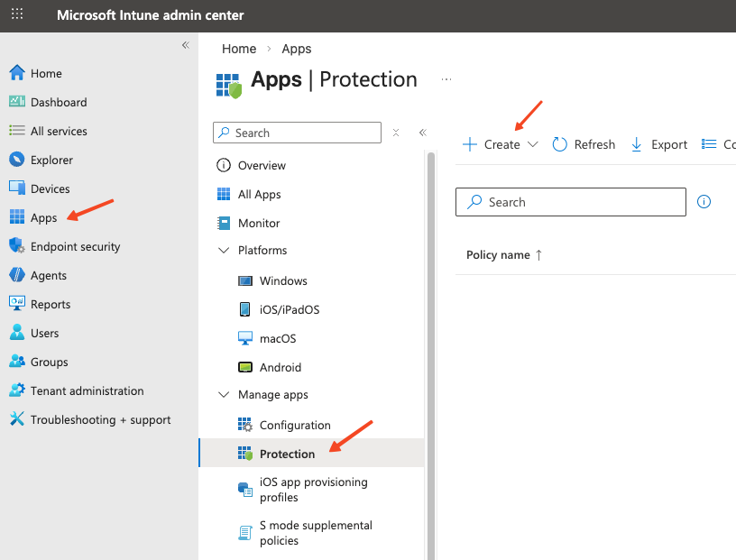
Task: Clear the Apps menu search box
Action: tap(396, 133)
